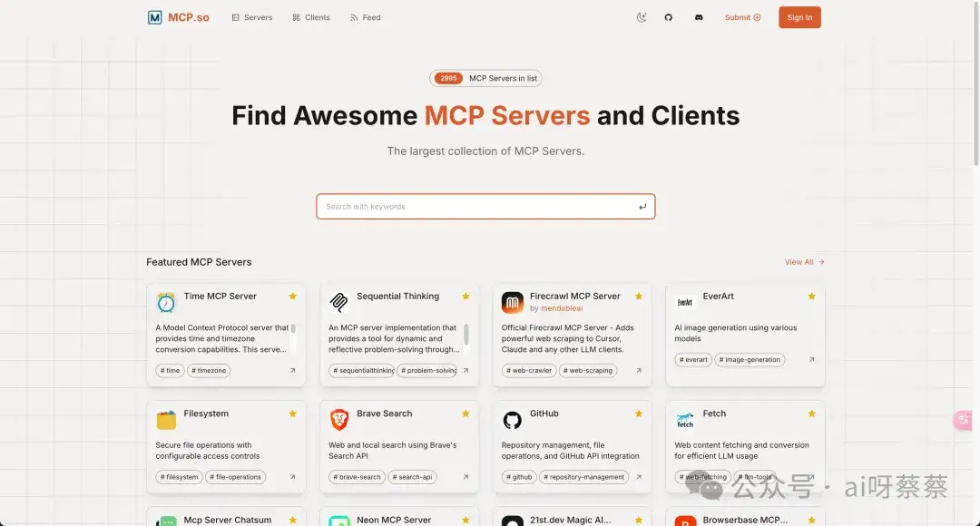Open the 21st.dev Magic AI card title
The image size is (980, 526).
point(571,520)
